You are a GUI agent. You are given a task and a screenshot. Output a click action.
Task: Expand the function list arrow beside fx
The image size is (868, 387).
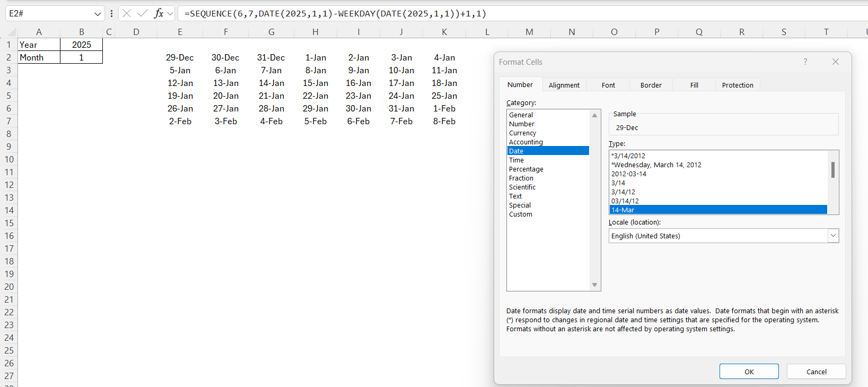tap(170, 13)
